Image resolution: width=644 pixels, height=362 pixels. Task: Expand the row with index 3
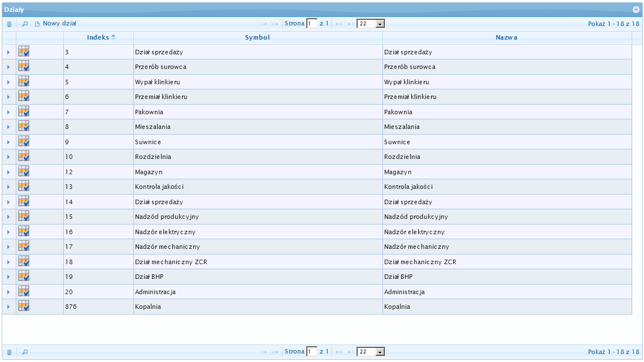pos(8,52)
